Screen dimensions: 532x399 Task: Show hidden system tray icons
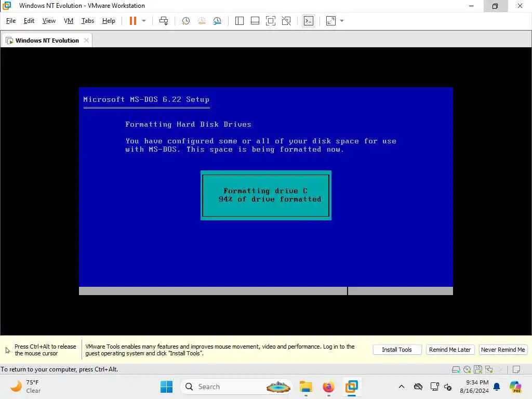coord(402,387)
